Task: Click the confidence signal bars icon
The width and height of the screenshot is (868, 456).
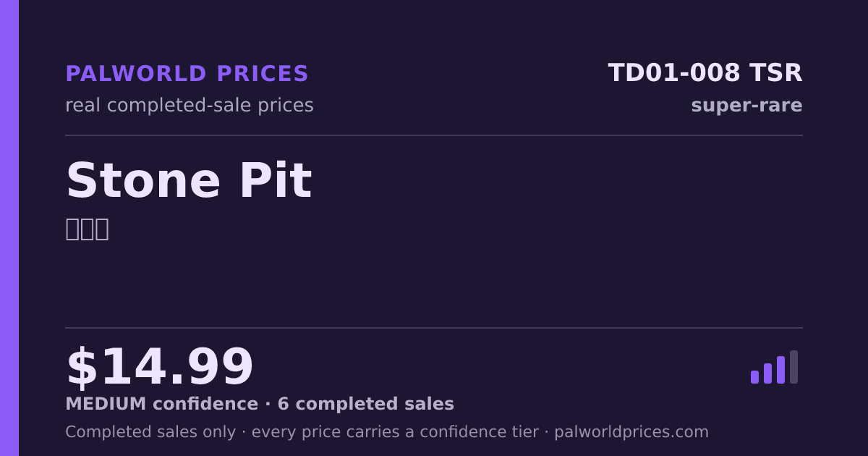Action: pyautogui.click(x=774, y=367)
